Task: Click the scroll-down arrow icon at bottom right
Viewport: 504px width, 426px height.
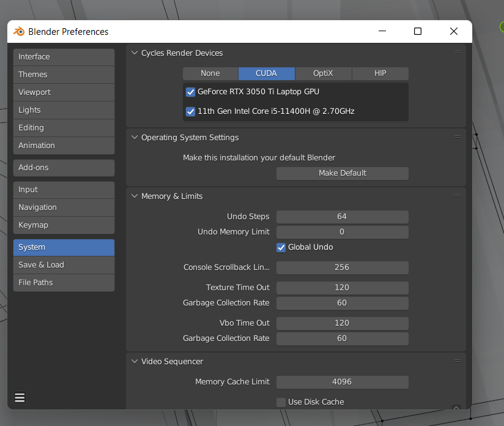Action: [x=456, y=408]
